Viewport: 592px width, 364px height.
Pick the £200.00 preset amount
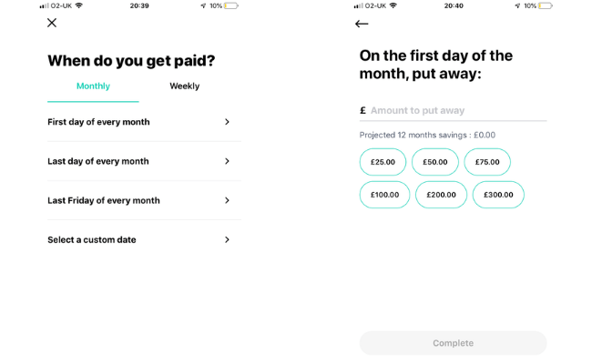point(441,195)
